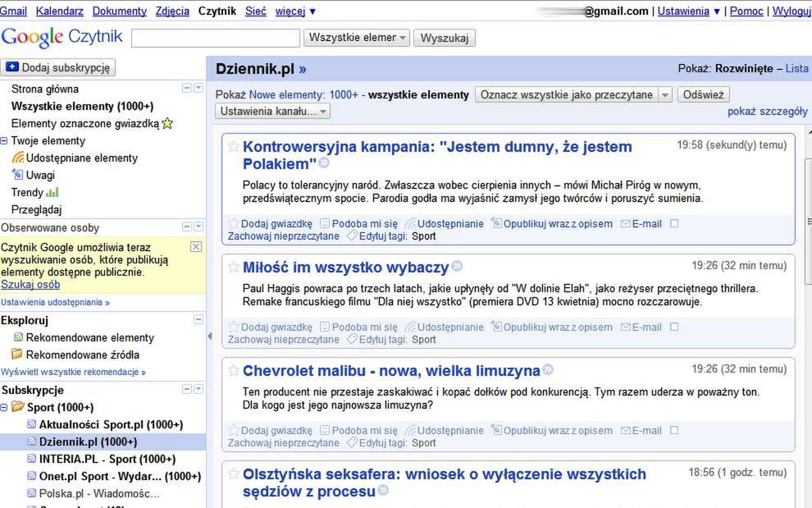Tick checkbox next to E-mail under Kontrowersyjna kampania

(674, 223)
